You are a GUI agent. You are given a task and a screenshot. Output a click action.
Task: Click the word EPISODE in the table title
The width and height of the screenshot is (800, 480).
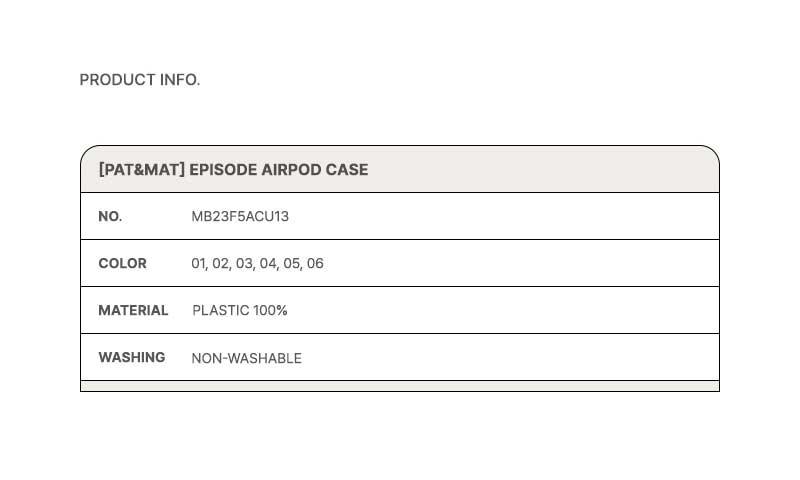(x=223, y=170)
